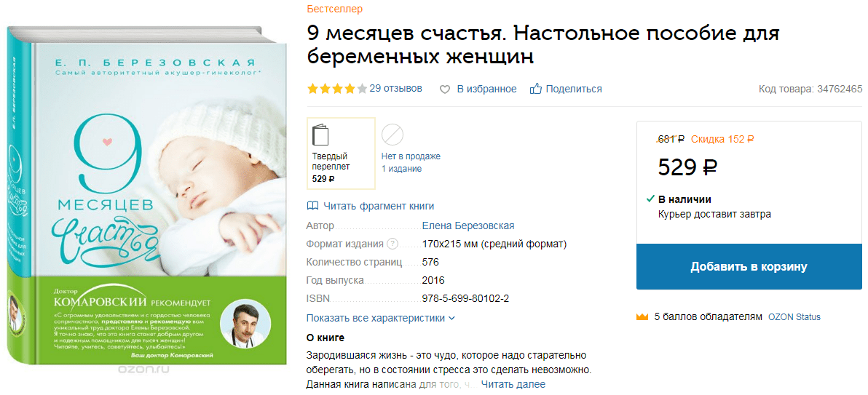Expand Показать все характеристики
Screen dimensions: 868x395
coord(381,318)
